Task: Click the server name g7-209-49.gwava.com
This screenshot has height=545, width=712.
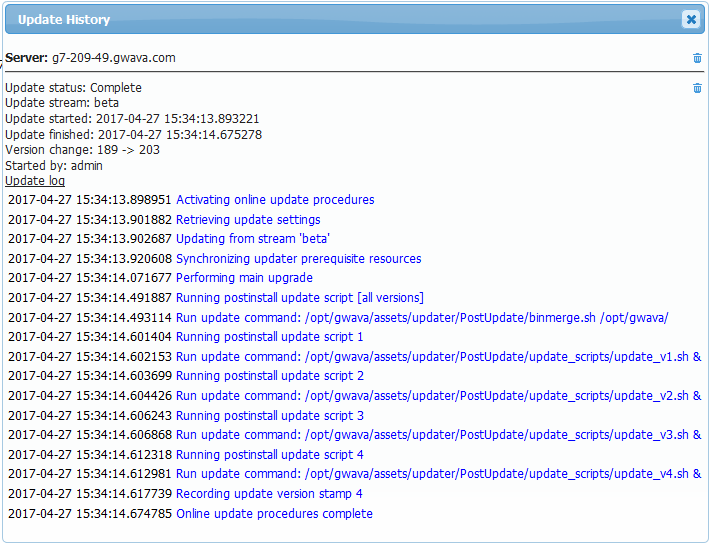Action: point(114,58)
